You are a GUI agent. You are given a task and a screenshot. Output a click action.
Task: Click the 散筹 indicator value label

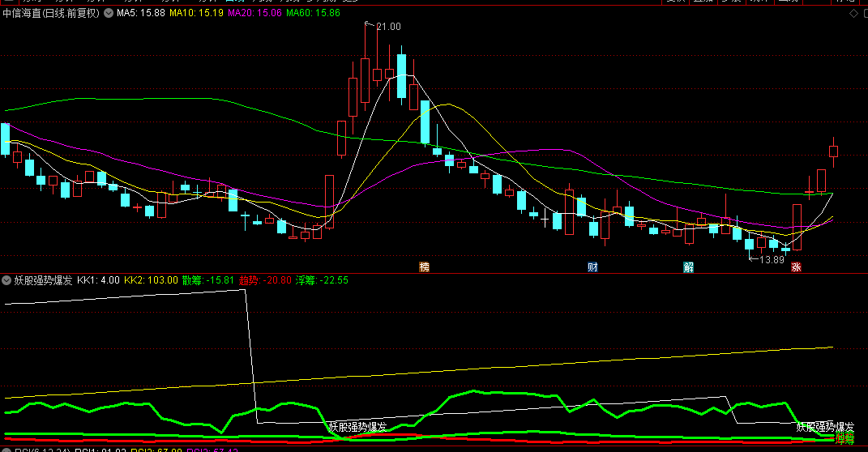pos(208,280)
